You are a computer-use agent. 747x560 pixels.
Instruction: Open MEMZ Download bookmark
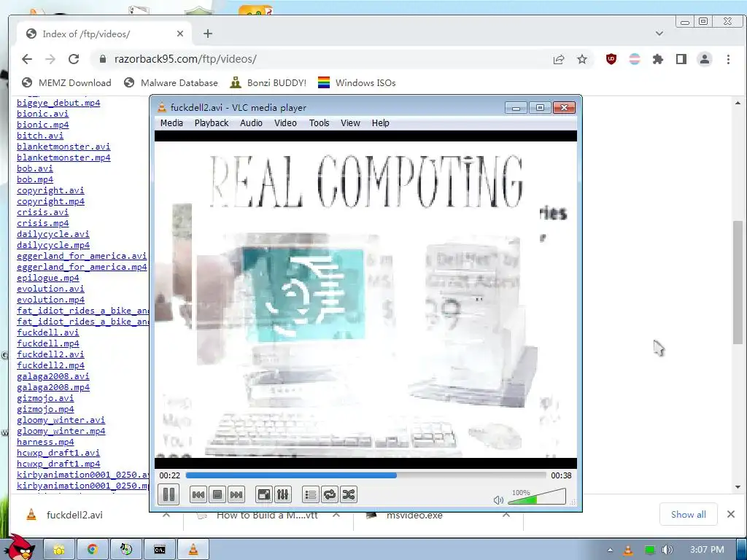click(66, 83)
